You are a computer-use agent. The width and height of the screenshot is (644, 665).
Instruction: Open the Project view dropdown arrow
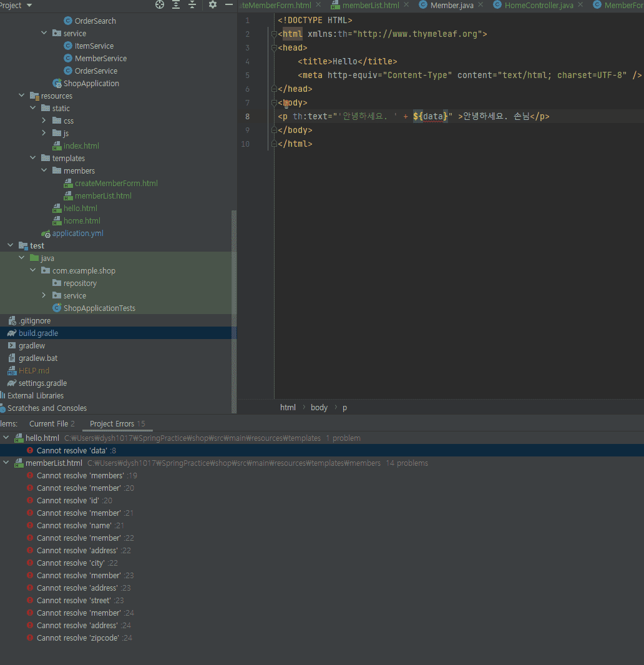point(29,6)
